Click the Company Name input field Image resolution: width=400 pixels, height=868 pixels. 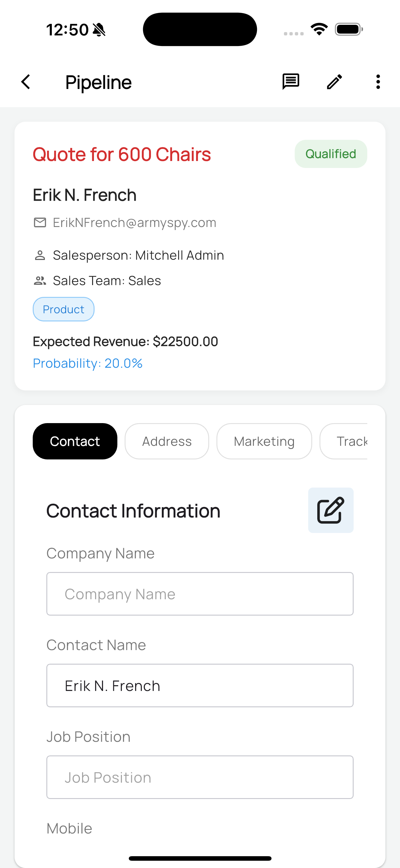tap(200, 594)
